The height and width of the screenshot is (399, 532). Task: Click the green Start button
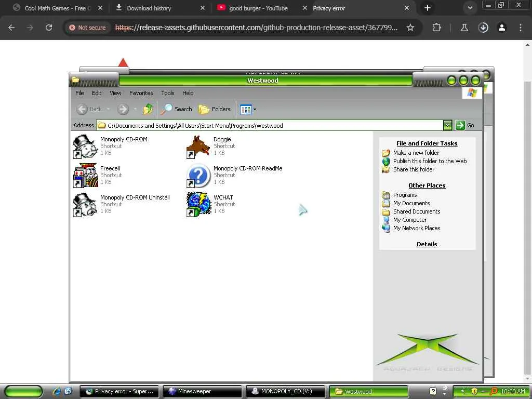[x=24, y=392]
